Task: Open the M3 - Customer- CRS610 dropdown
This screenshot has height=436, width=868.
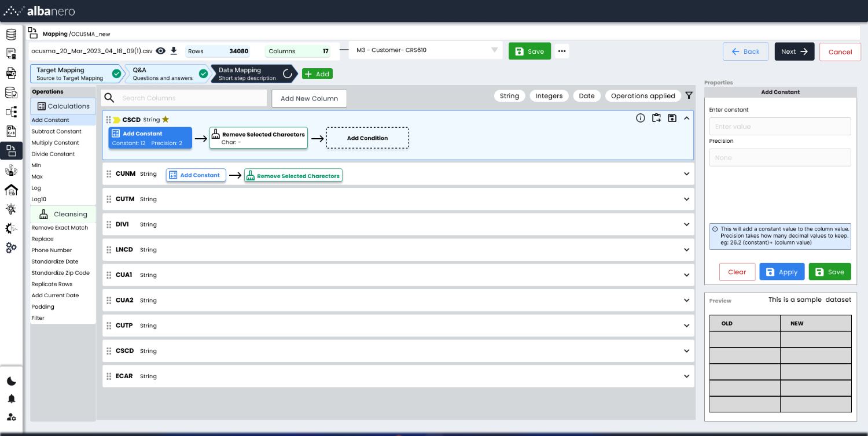Action: pyautogui.click(x=424, y=50)
